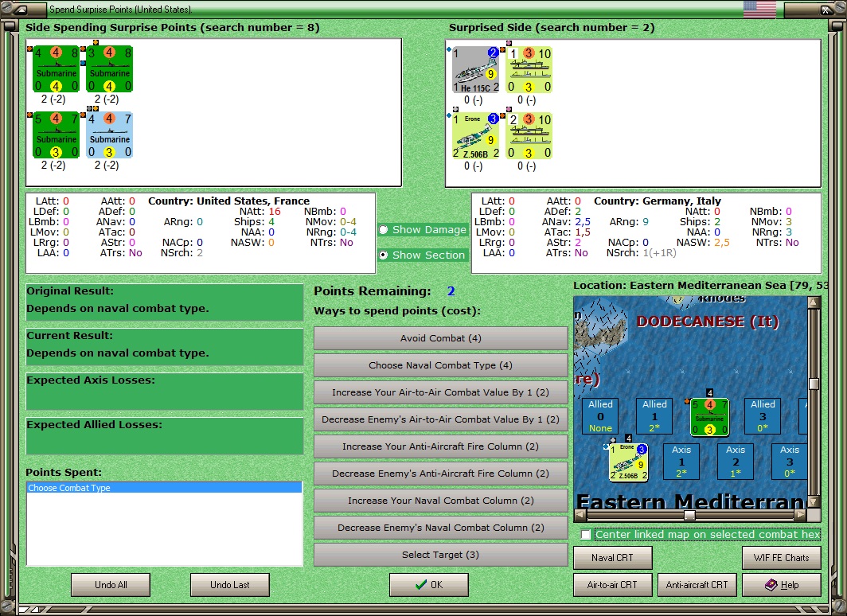Select the light blue 4-4-7 Submarine counter
This screenshot has height=616, width=847.
coord(110,135)
